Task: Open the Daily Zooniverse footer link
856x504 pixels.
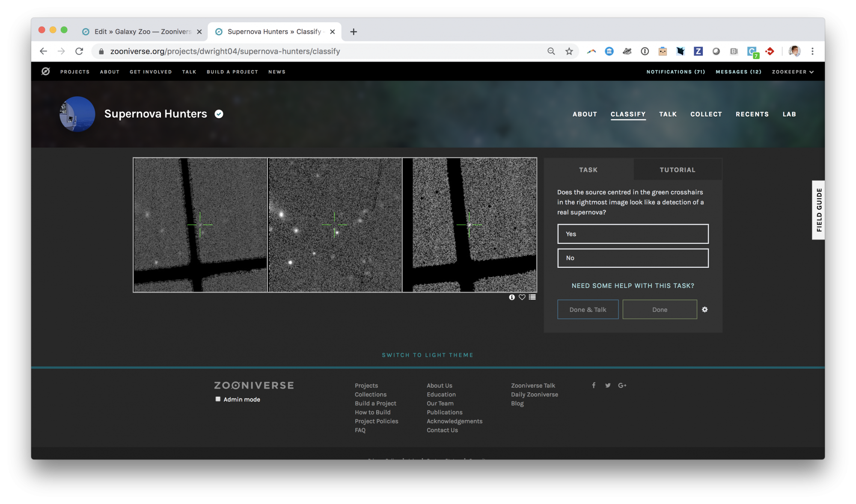Action: 534,394
